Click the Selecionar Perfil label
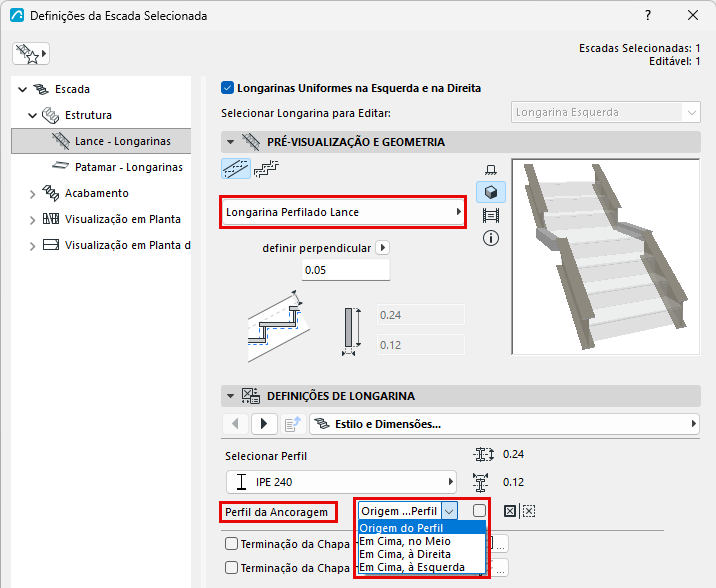The image size is (716, 588). (266, 456)
